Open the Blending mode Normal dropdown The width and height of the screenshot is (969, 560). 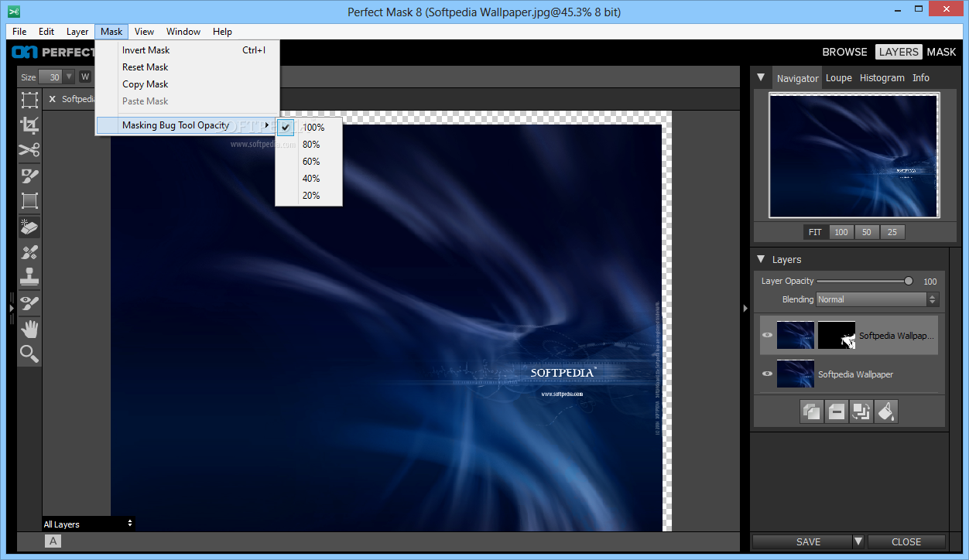pyautogui.click(x=878, y=299)
